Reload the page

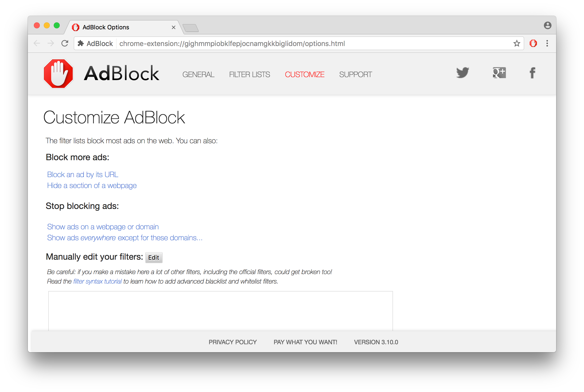tap(65, 44)
